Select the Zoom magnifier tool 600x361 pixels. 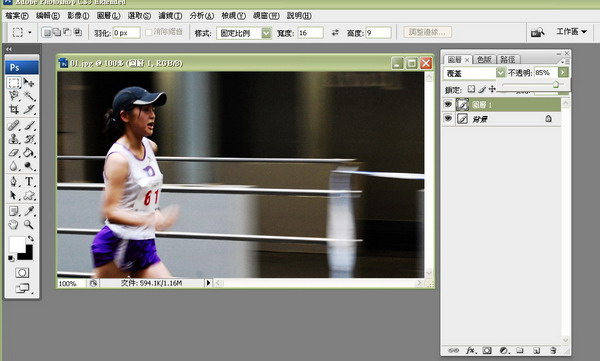(x=29, y=225)
